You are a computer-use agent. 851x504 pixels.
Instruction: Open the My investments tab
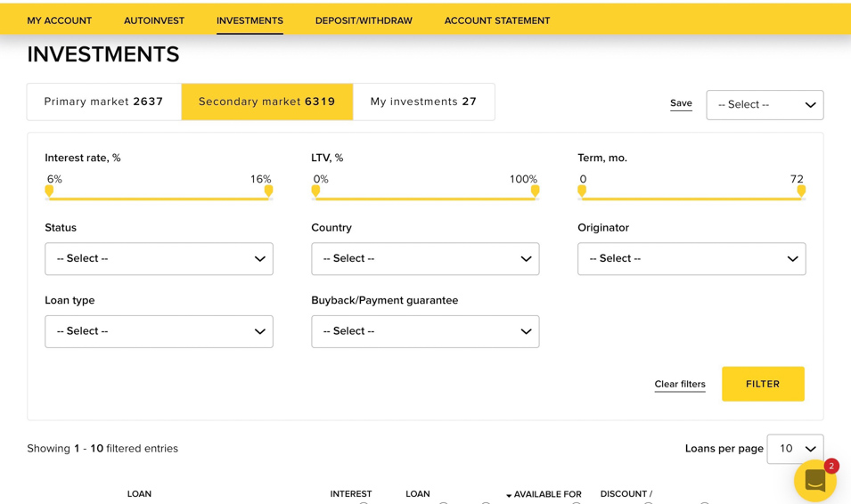[x=423, y=102]
